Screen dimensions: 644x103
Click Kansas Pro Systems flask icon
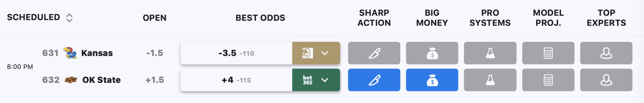coord(490,53)
